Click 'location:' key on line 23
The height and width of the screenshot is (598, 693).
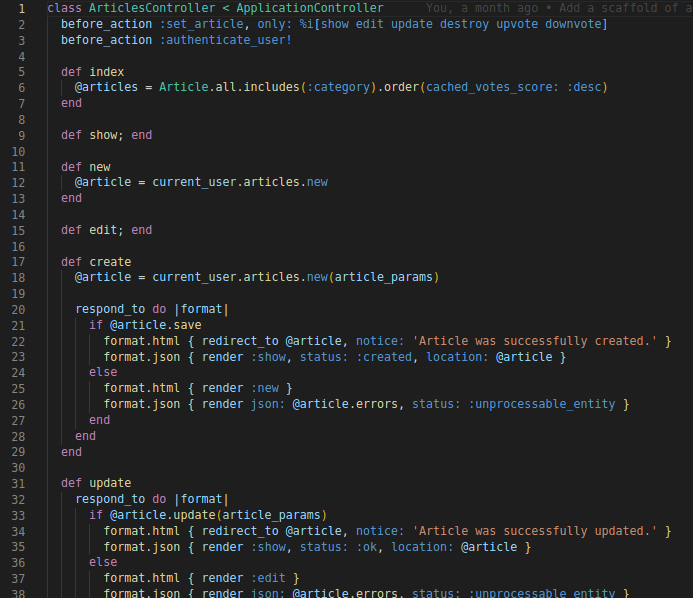(x=457, y=357)
